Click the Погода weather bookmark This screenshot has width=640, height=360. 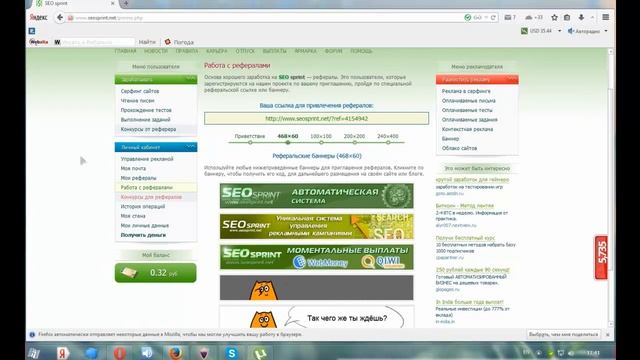point(179,42)
